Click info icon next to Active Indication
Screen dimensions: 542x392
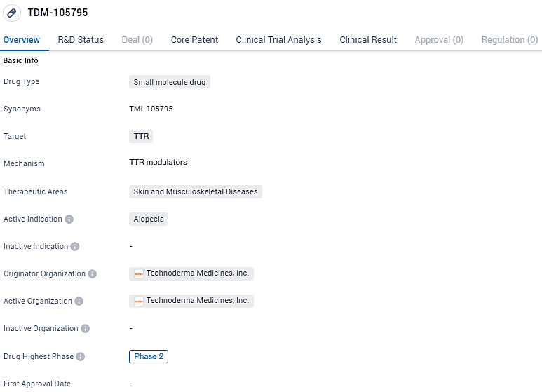(x=69, y=219)
